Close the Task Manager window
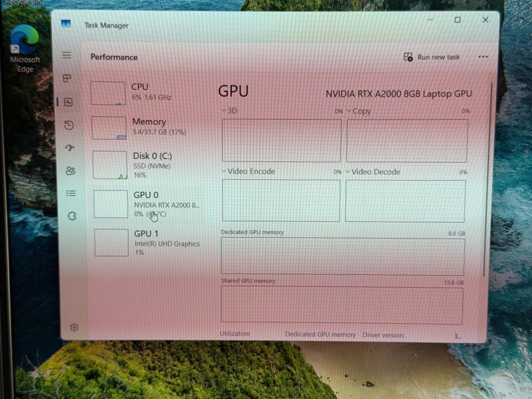Viewport: 532px width, 399px height. point(485,20)
